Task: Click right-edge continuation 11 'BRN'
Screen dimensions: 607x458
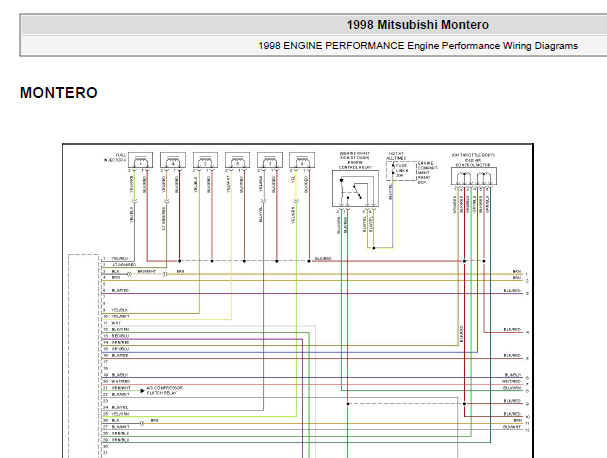Action: tap(521, 422)
